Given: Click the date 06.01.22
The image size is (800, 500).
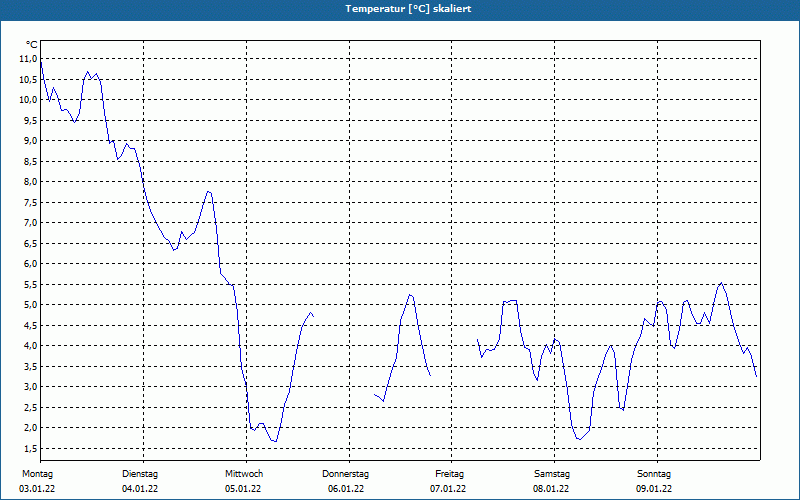Looking at the screenshot, I should coord(346,489).
